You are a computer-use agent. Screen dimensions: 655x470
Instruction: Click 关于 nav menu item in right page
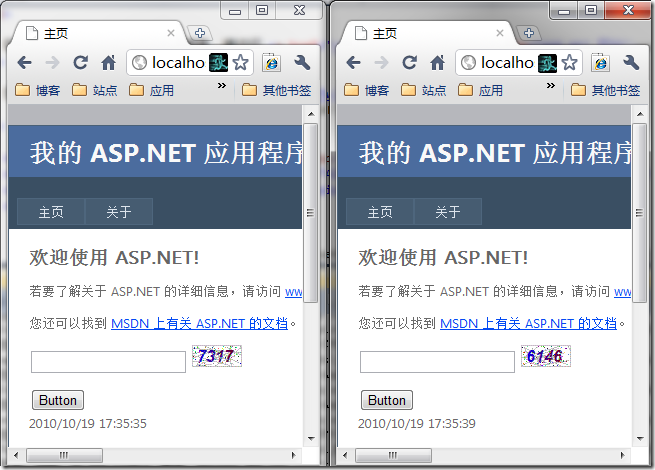448,212
